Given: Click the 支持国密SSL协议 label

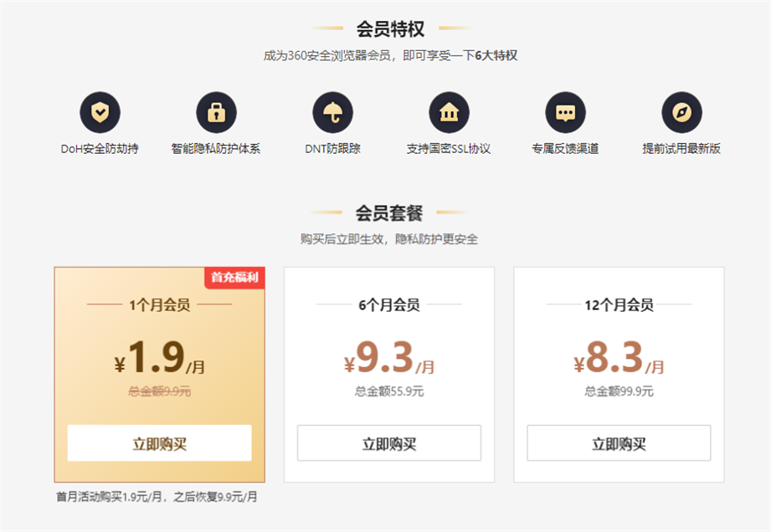Looking at the screenshot, I should 449,149.
